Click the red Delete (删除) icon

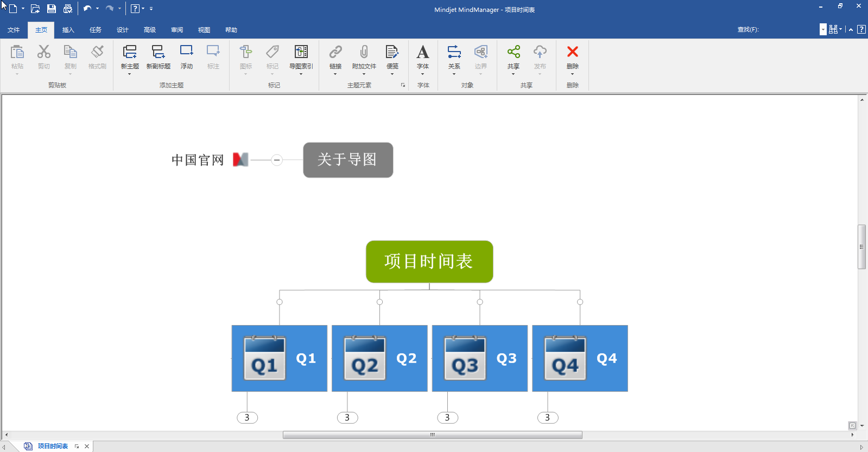572,52
